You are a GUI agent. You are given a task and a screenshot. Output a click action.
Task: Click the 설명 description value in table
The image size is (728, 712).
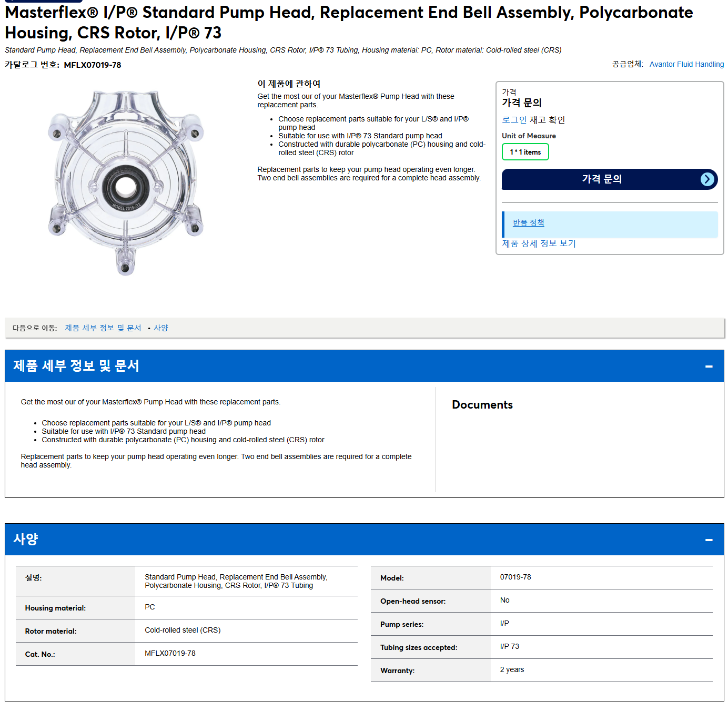click(x=236, y=581)
